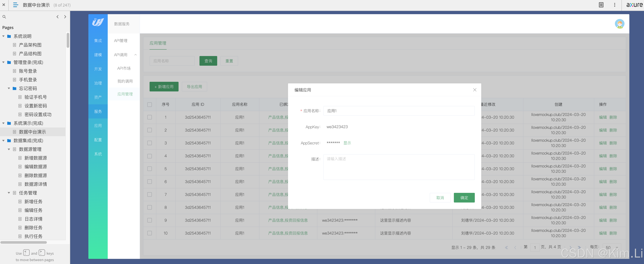Screen dimensions: 644x264
Task: Select the header select-all checkbox
Action: click(150, 104)
